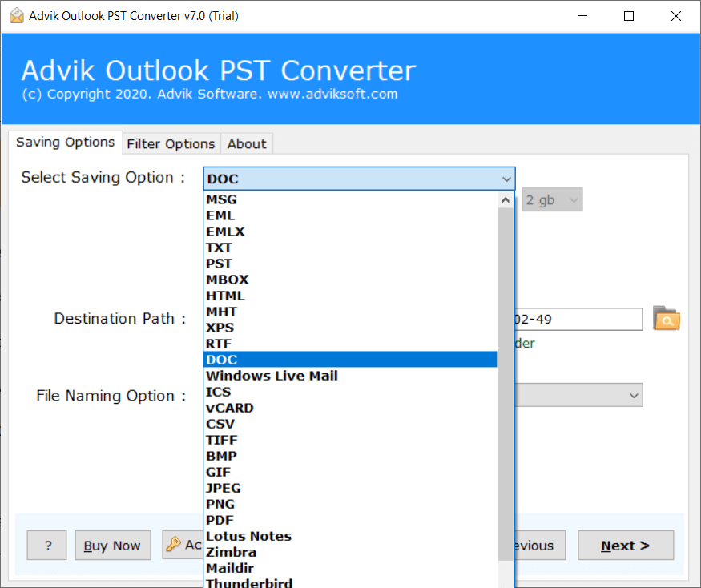Click the Next button
Image resolution: width=701 pixels, height=588 pixels.
(x=625, y=545)
